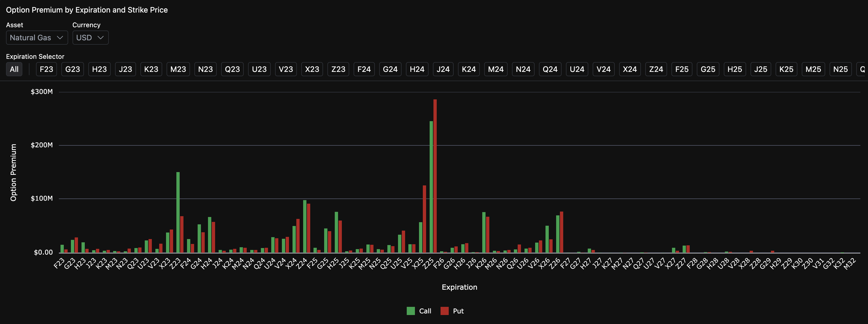
Task: Open the Natural Gas asset dropdown
Action: click(37, 38)
